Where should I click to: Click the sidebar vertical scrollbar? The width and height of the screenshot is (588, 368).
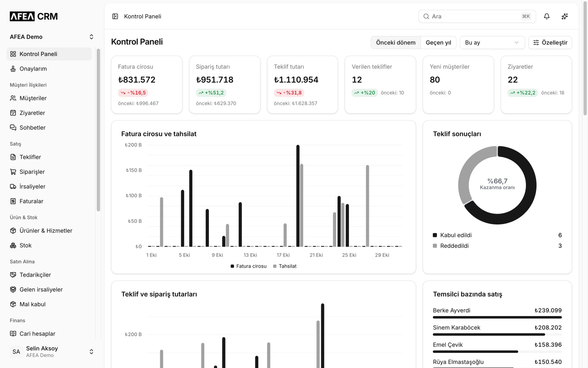[x=98, y=130]
